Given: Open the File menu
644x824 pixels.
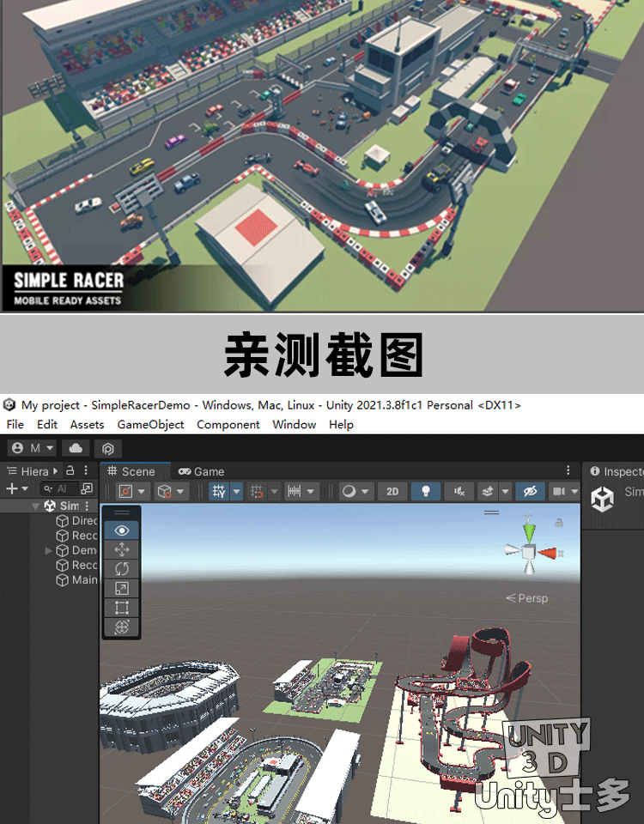Looking at the screenshot, I should (15, 424).
